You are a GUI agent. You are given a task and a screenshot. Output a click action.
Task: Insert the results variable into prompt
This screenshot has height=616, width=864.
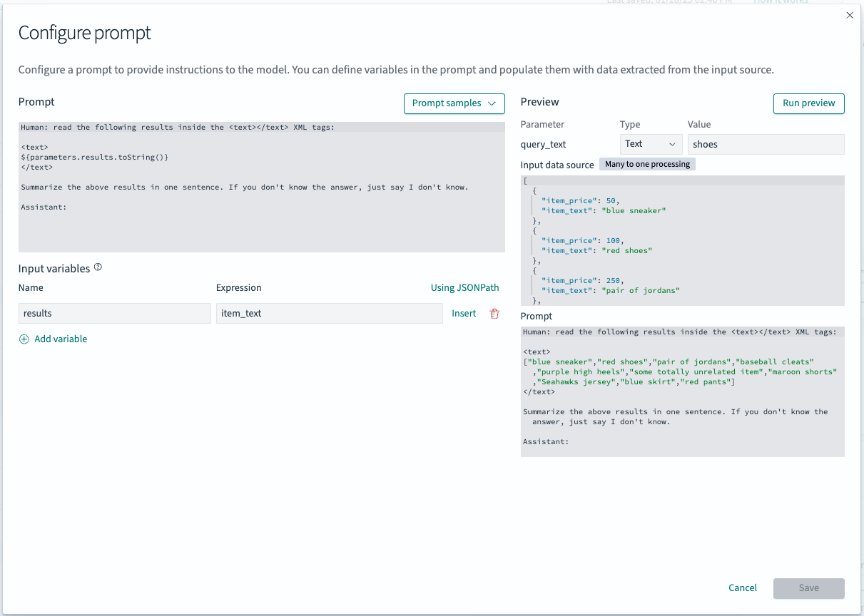464,314
